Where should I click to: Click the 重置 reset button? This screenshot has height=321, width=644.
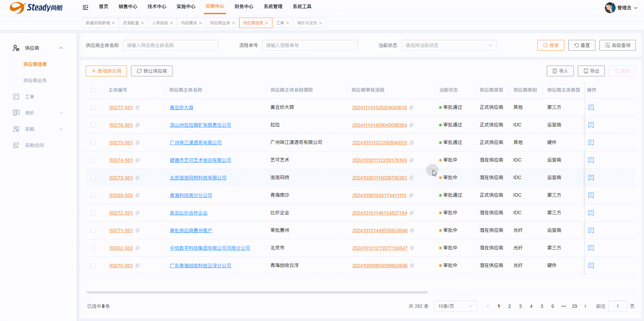click(x=582, y=45)
